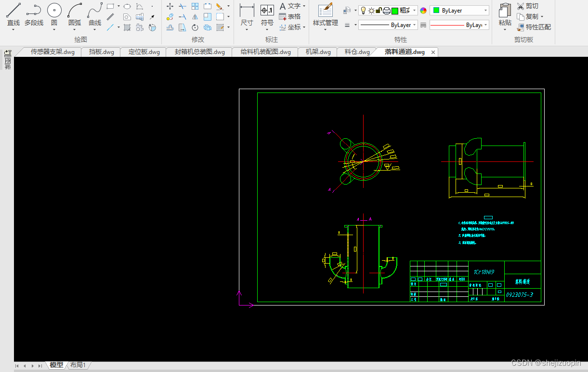Expand the 圆弧 dropdown arrow
Screen dimensions: 588x372
tap(75, 29)
